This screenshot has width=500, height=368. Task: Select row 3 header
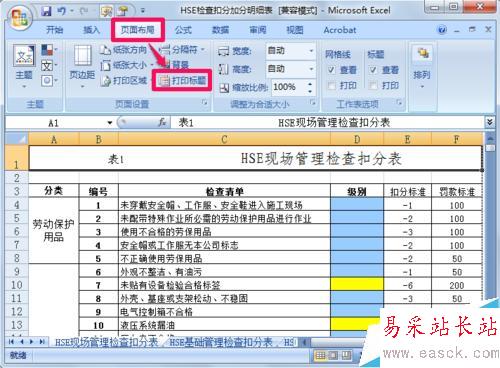pyautogui.click(x=17, y=191)
